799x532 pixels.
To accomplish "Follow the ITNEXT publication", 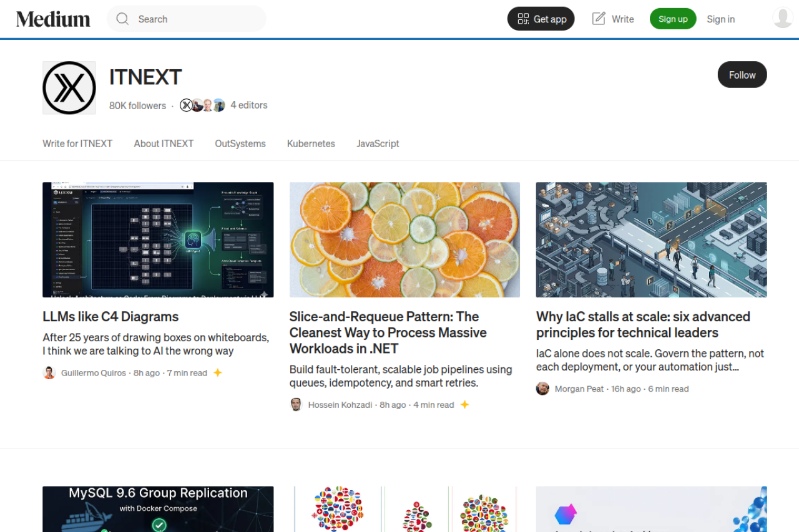I will tap(742, 75).
